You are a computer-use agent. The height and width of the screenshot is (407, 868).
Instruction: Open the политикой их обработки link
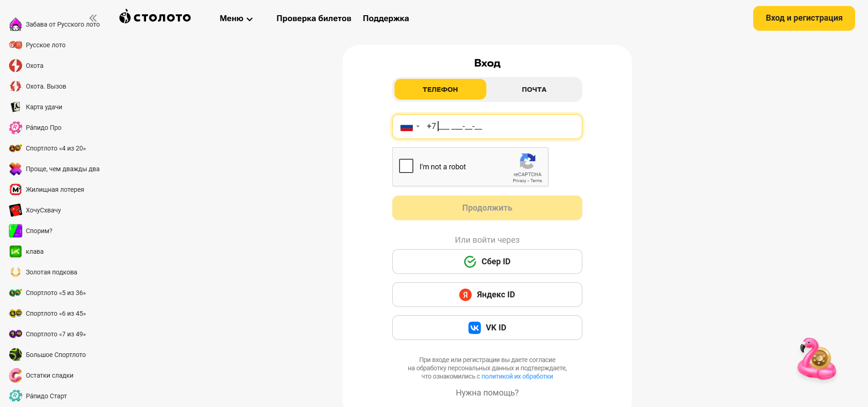[517, 376]
